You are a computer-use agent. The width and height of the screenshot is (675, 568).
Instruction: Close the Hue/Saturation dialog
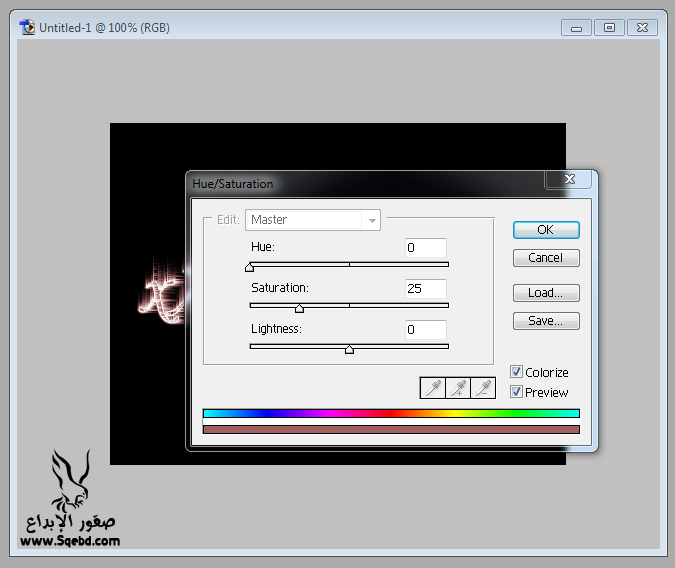click(x=569, y=179)
